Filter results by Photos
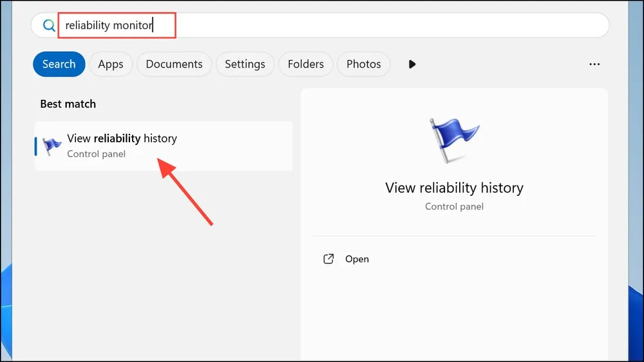 [x=363, y=64]
